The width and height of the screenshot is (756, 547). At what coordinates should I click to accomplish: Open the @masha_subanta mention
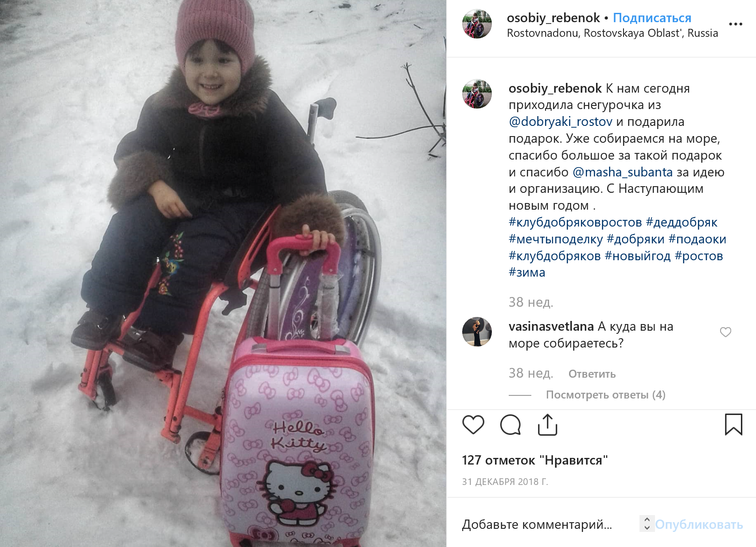623,172
